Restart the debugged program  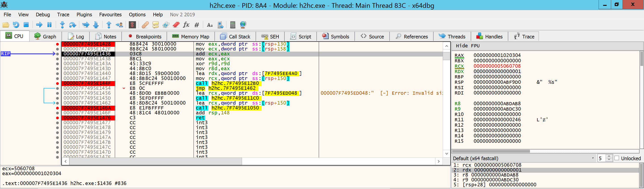(x=16, y=25)
